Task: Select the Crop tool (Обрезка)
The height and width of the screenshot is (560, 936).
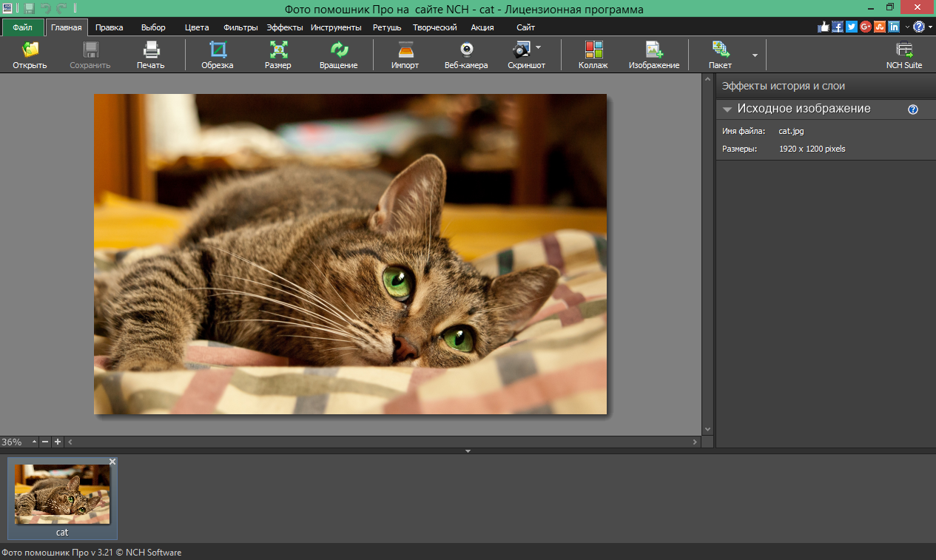Action: (x=218, y=54)
